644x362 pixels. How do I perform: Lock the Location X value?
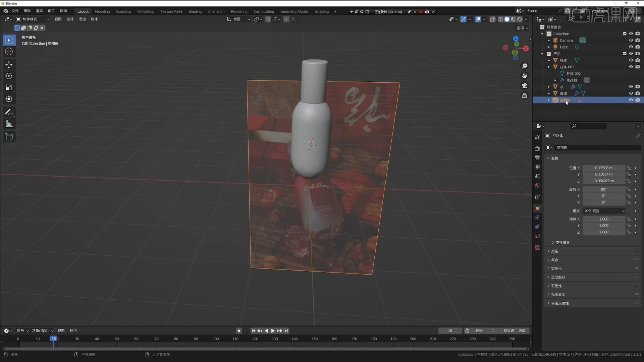tap(629, 168)
